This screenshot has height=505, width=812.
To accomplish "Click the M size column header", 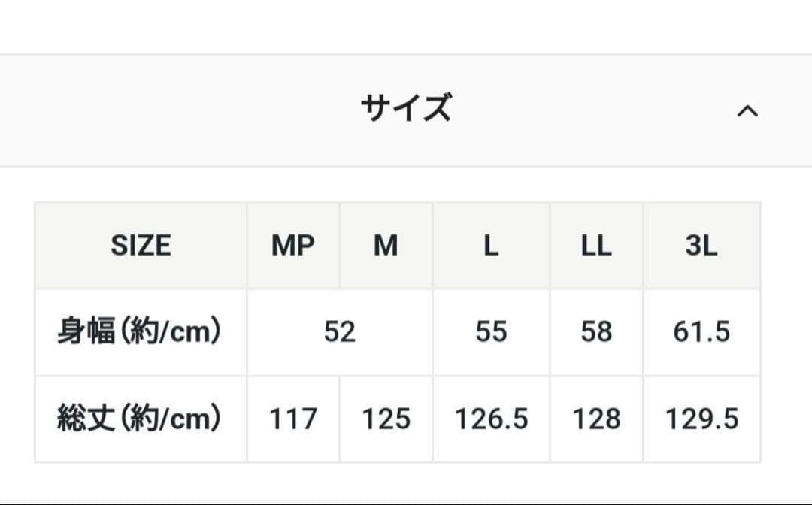I will point(386,246).
